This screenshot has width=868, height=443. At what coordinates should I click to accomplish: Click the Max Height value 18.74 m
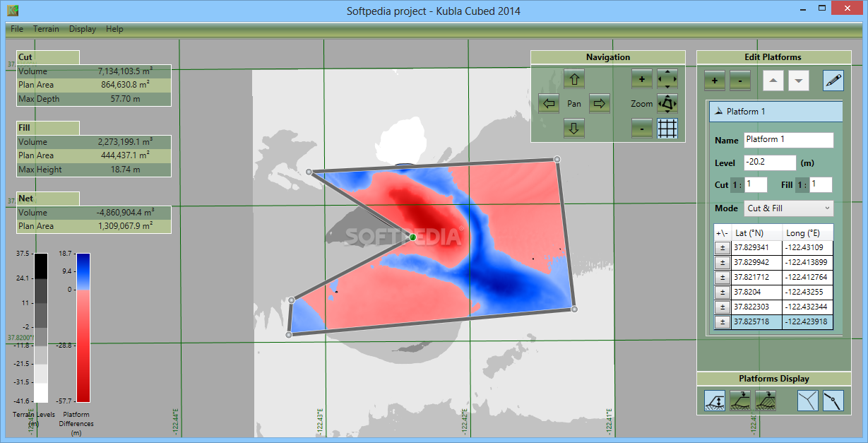[x=126, y=170]
